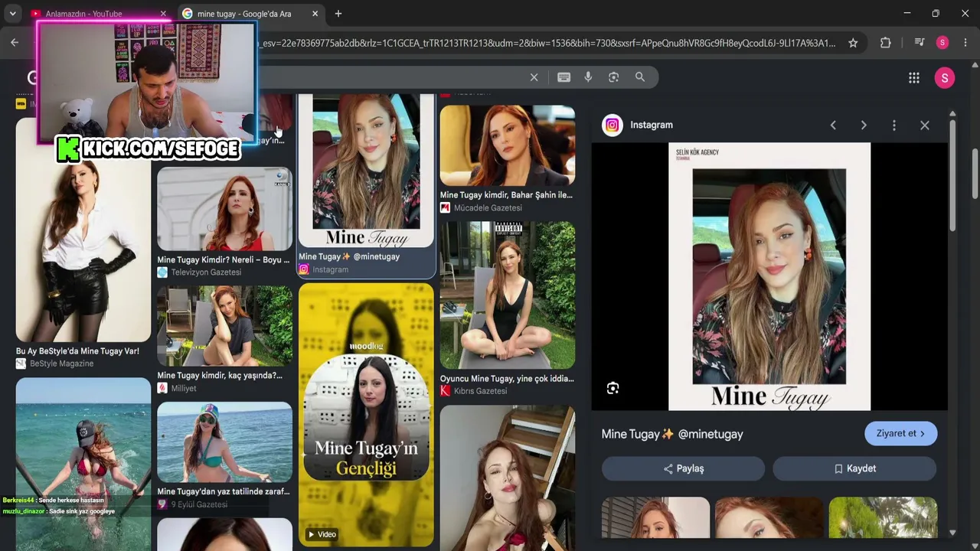Click the Milliyet source favicon
The image size is (980, 551).
pos(162,388)
